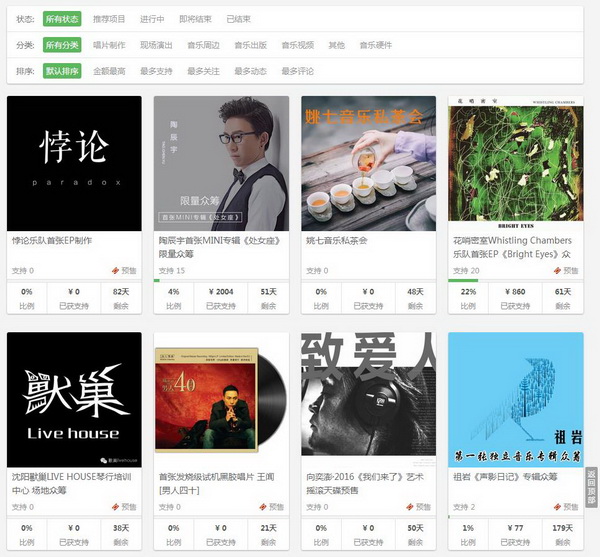600x557 pixels.
Task: Sort by 金额最高
Action: click(109, 71)
